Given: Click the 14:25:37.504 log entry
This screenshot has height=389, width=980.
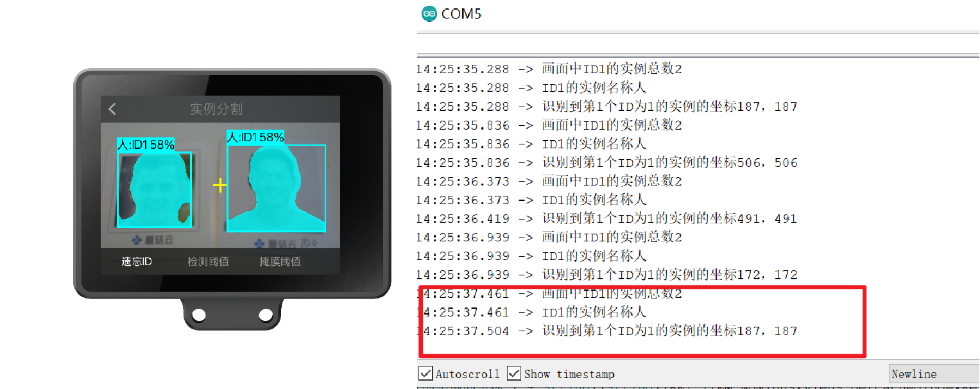Looking at the screenshot, I should pyautogui.click(x=606, y=331).
